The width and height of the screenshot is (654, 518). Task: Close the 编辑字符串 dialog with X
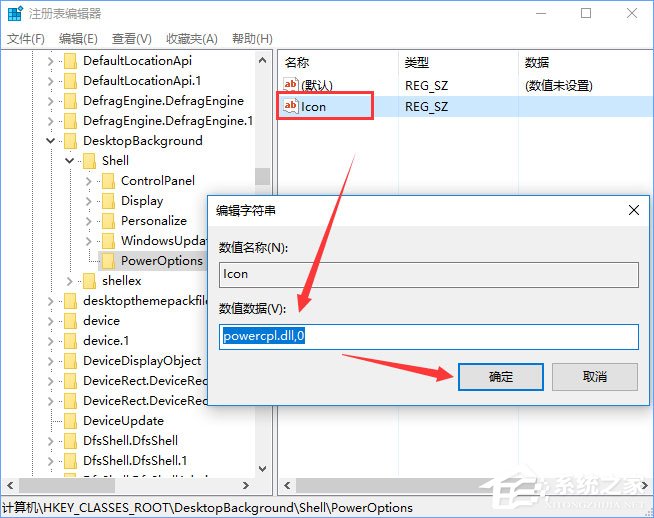point(634,210)
